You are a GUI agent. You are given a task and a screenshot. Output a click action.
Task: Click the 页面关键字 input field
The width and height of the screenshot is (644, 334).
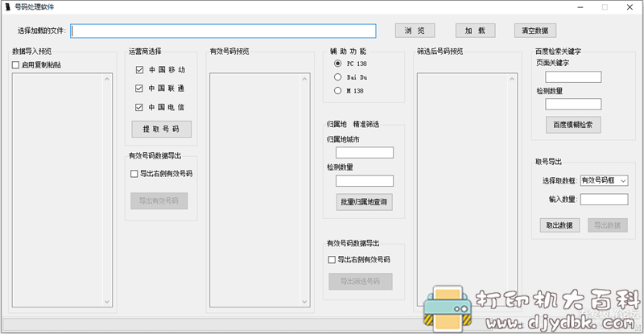point(573,76)
